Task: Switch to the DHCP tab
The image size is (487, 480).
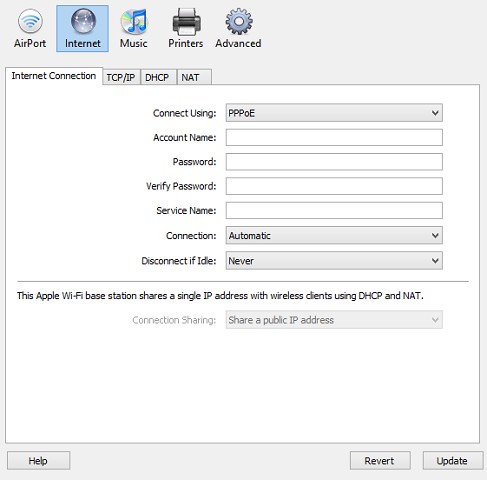Action: coord(157,77)
